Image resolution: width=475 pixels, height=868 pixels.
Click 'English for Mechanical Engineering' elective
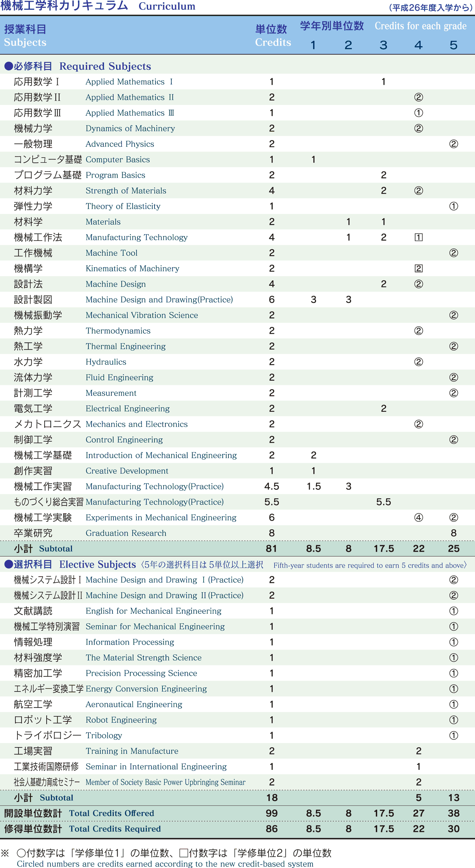pyautogui.click(x=153, y=611)
